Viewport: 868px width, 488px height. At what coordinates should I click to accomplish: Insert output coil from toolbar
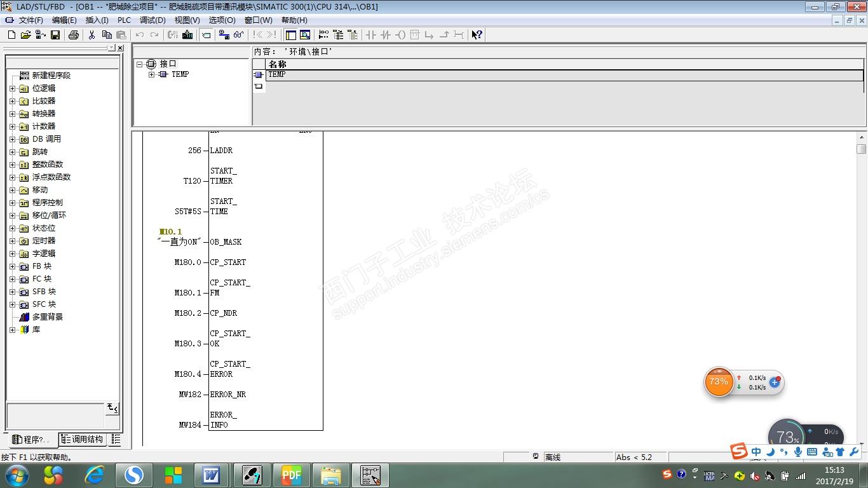pyautogui.click(x=400, y=35)
